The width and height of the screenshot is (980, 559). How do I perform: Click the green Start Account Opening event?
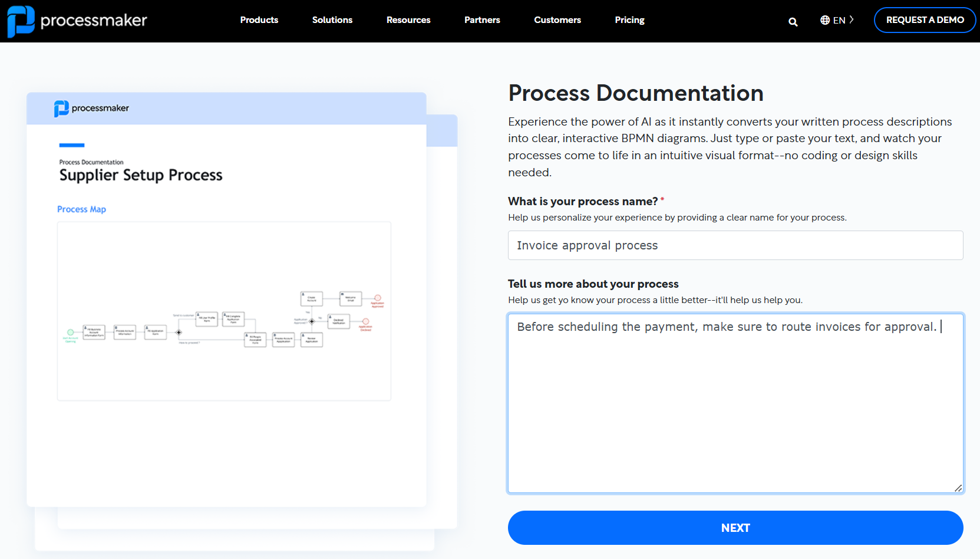[x=71, y=333]
